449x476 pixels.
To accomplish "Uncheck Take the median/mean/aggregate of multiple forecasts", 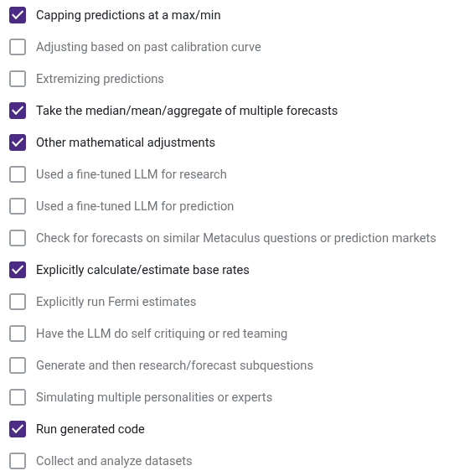I will coord(18,111).
